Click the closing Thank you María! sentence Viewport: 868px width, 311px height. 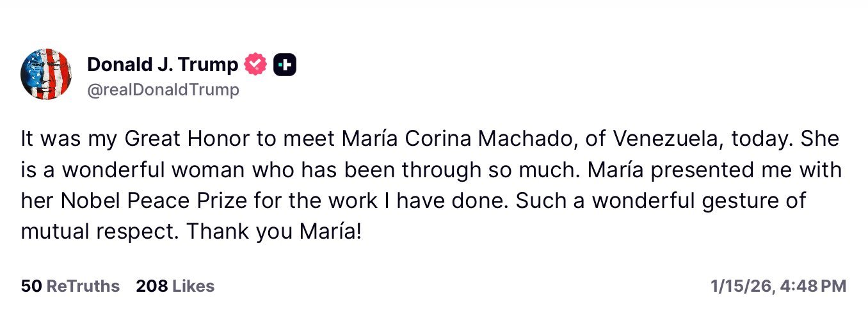(274, 231)
